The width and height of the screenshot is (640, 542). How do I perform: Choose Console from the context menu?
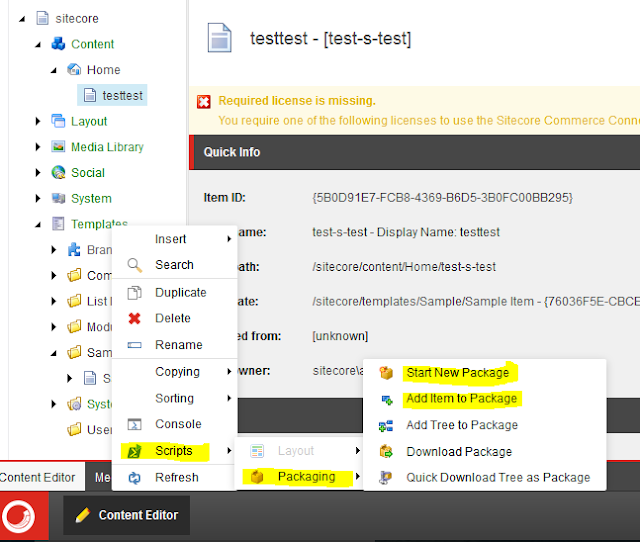[x=175, y=424]
